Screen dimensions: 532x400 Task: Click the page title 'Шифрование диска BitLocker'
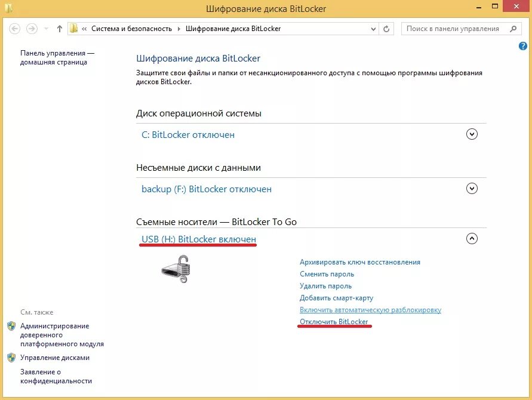[198, 59]
